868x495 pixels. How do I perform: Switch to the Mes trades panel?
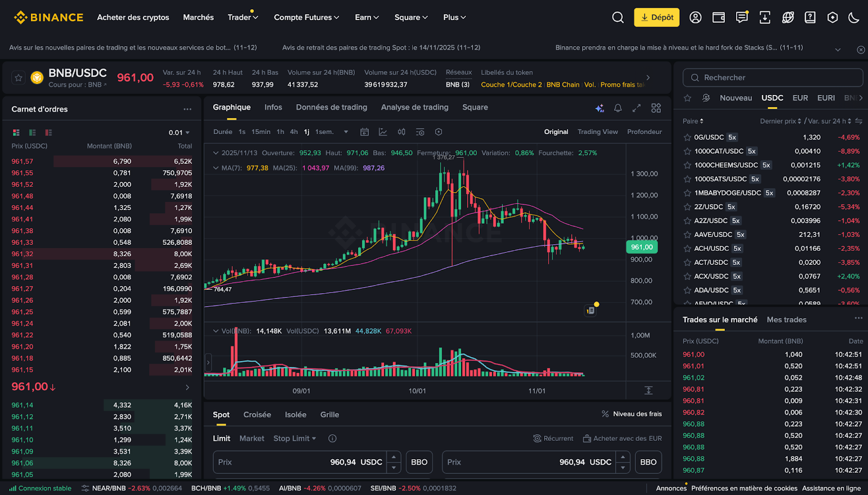click(786, 320)
